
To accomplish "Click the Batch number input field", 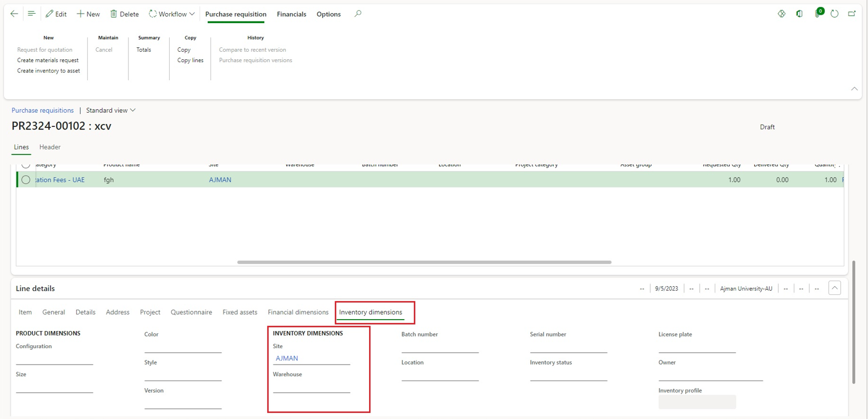I will 440,347.
